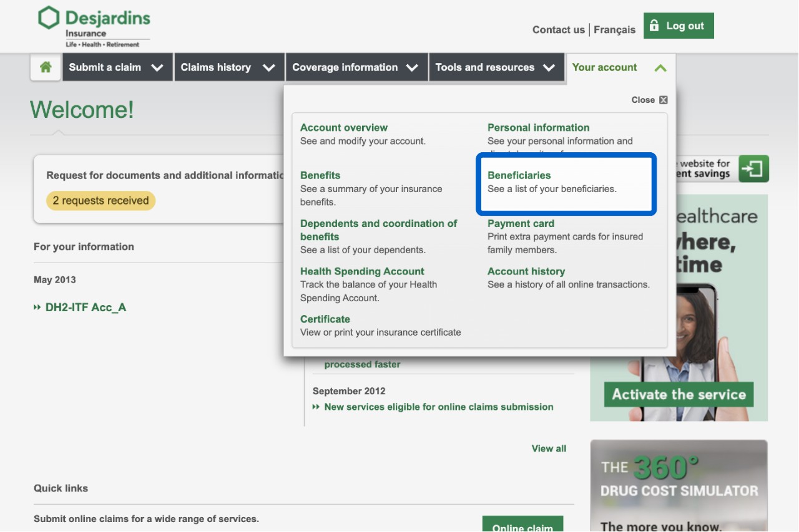Image resolution: width=799 pixels, height=532 pixels.
Task: Open the Contact us link
Action: click(x=558, y=30)
